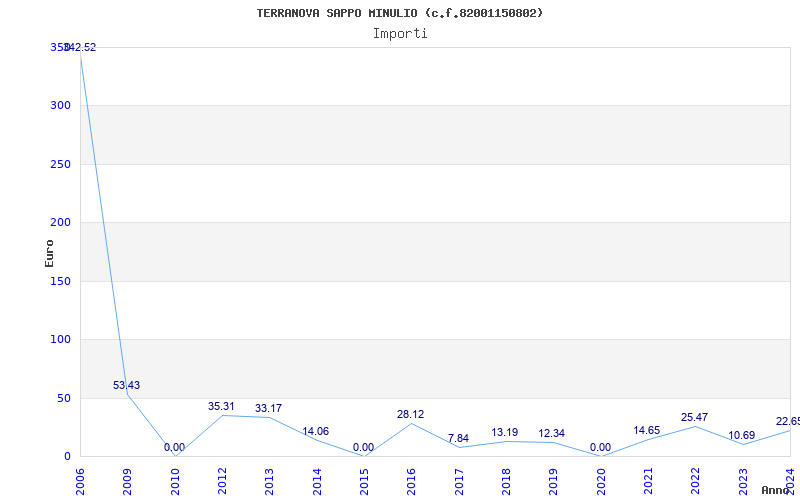Click the 0.00 label above 2020
Screen dimensions: 800x500
pos(600,447)
